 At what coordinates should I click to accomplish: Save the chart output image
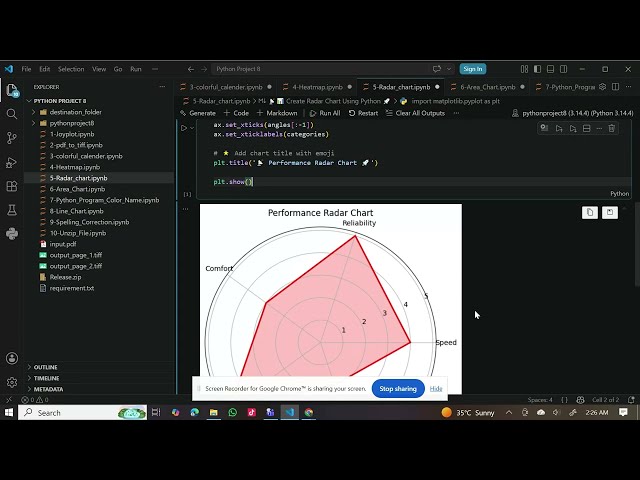click(x=610, y=212)
